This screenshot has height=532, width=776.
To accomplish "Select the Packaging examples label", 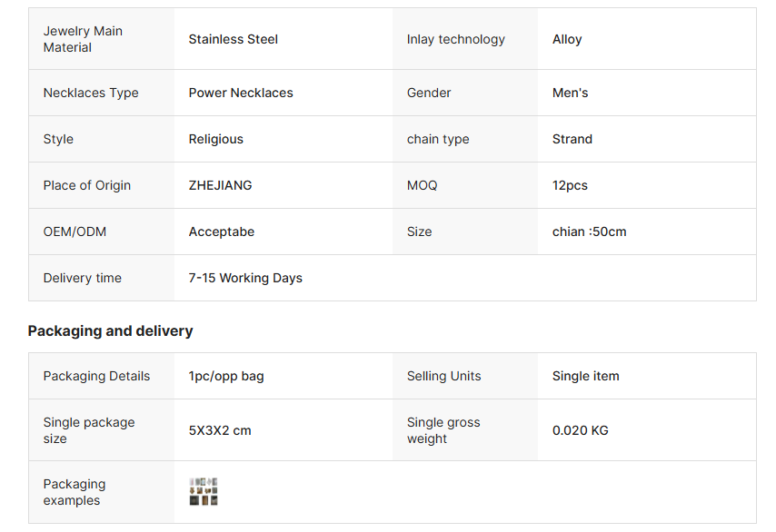I will point(75,492).
